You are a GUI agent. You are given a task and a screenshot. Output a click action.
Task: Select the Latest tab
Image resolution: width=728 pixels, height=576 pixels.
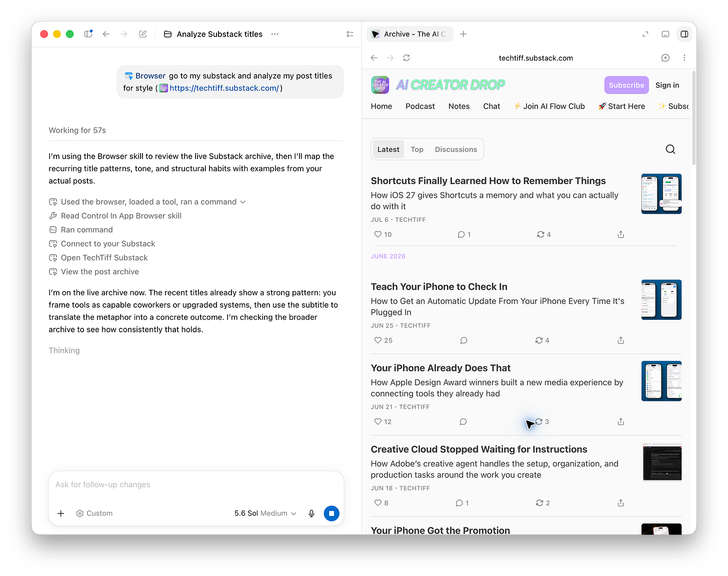tap(388, 149)
